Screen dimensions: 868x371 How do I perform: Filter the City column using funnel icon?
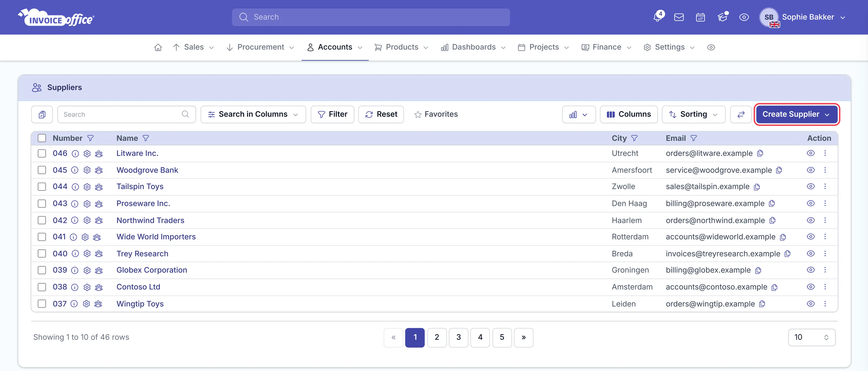click(x=634, y=138)
